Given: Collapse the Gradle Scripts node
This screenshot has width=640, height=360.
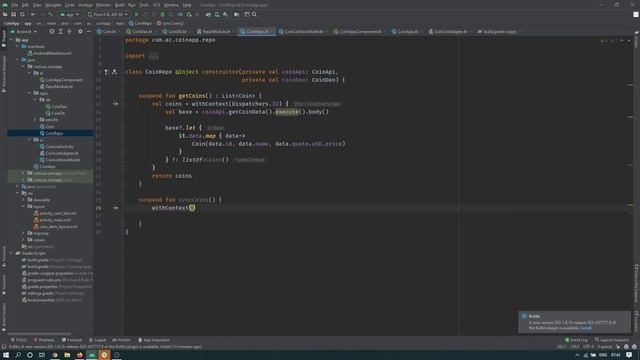Looking at the screenshot, I should coord(12,253).
